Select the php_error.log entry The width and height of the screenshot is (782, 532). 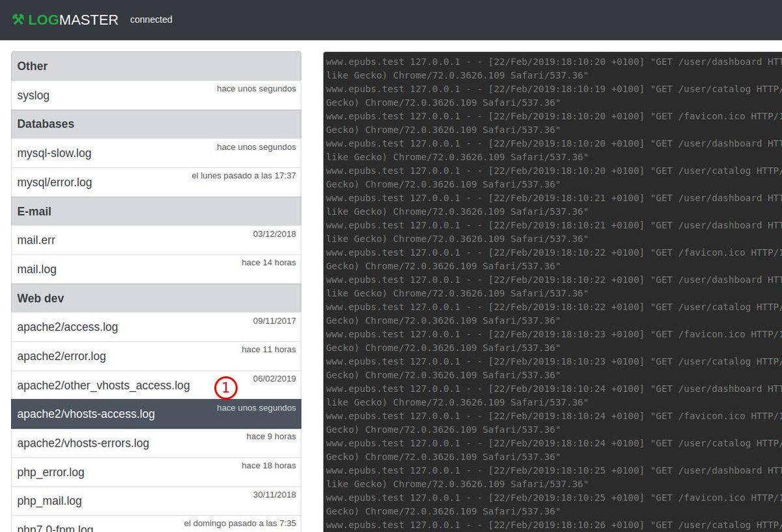[156, 472]
